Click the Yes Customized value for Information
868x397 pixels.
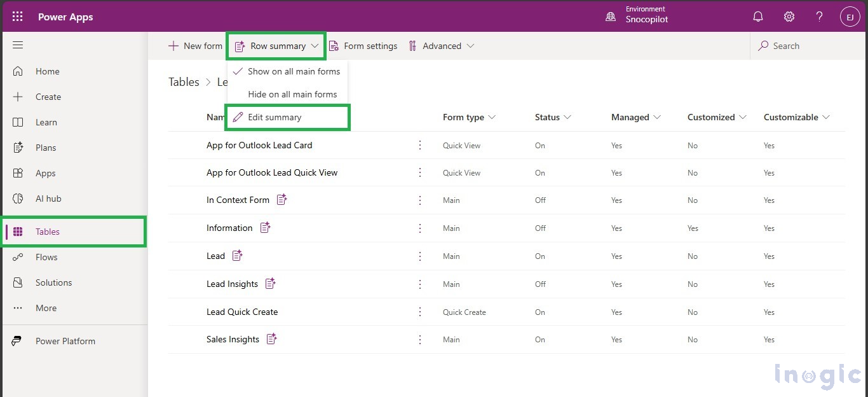tap(693, 228)
